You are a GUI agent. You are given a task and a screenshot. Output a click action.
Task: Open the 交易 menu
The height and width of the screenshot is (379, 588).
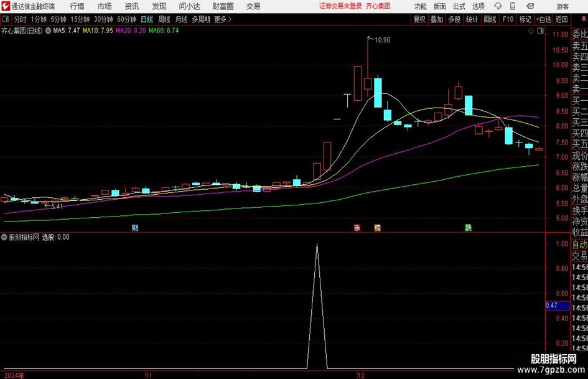coord(253,6)
